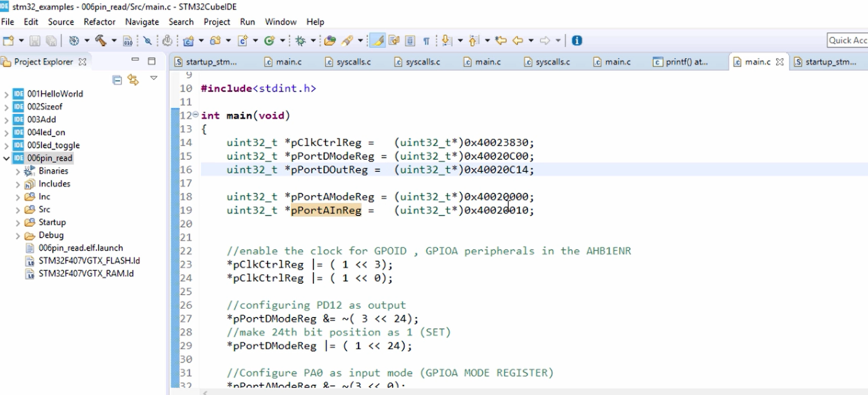Go to previous annotation arrow icon
Image resolution: width=868 pixels, height=395 pixels.
[474, 41]
